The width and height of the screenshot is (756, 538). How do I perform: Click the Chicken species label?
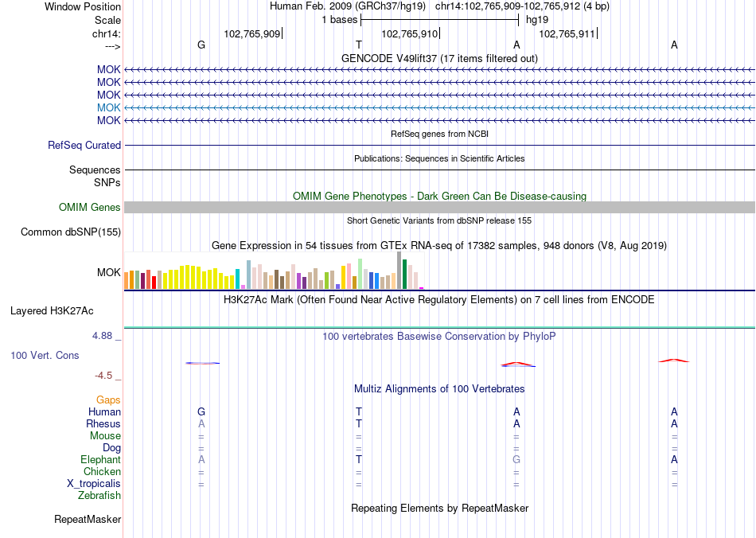click(x=102, y=471)
